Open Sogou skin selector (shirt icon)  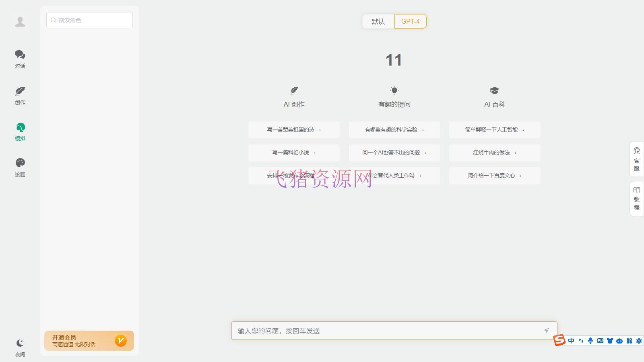[x=609, y=341]
